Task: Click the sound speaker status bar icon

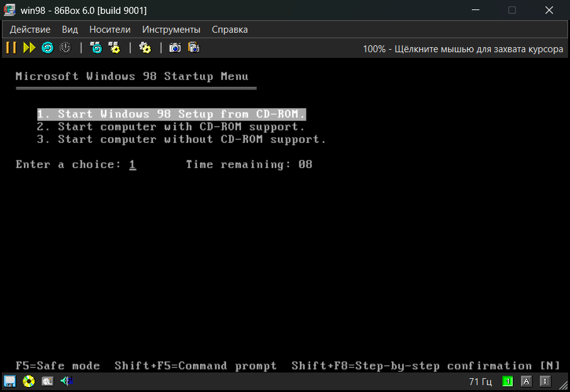Action: click(67, 381)
